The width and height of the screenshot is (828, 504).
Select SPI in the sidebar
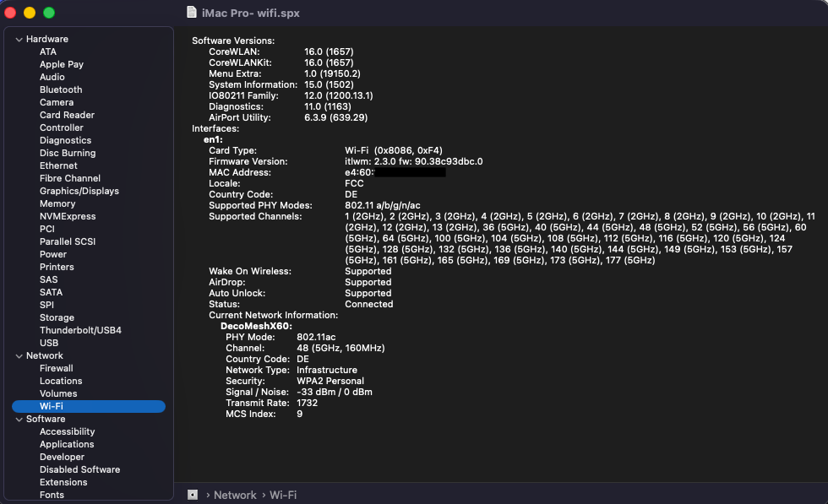pyautogui.click(x=46, y=305)
